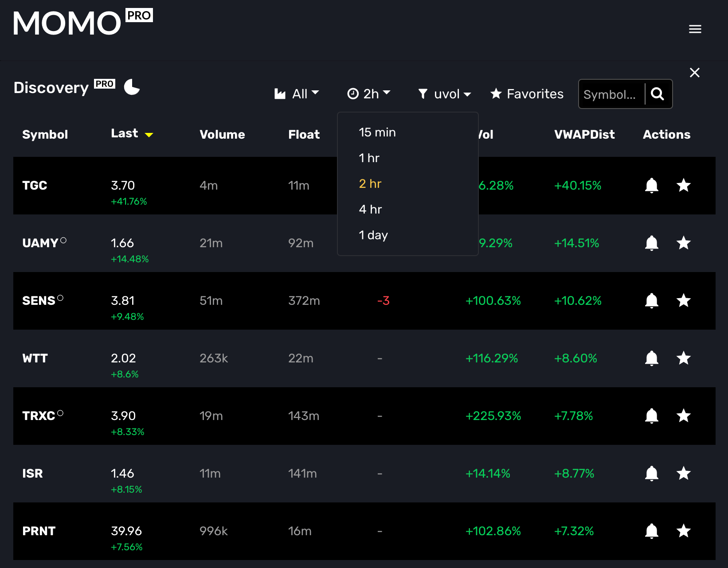
Task: Click the clock icon beside 2h
Action: [353, 94]
